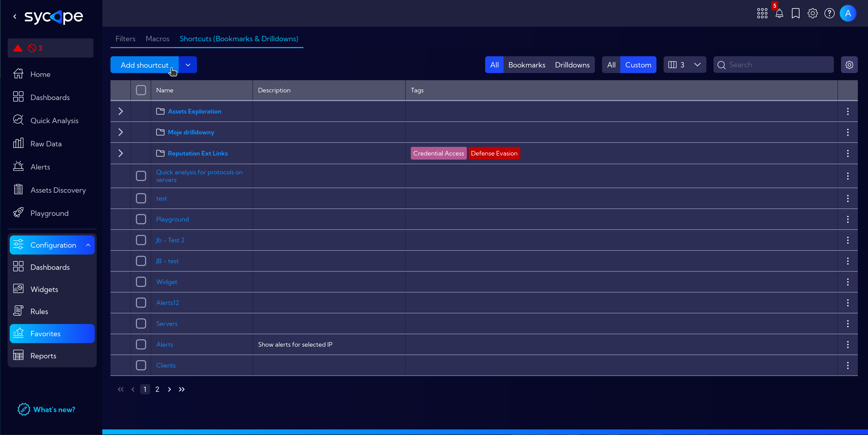This screenshot has height=435, width=868.
Task: Expand the Moje drilldowny folder
Action: tap(121, 132)
